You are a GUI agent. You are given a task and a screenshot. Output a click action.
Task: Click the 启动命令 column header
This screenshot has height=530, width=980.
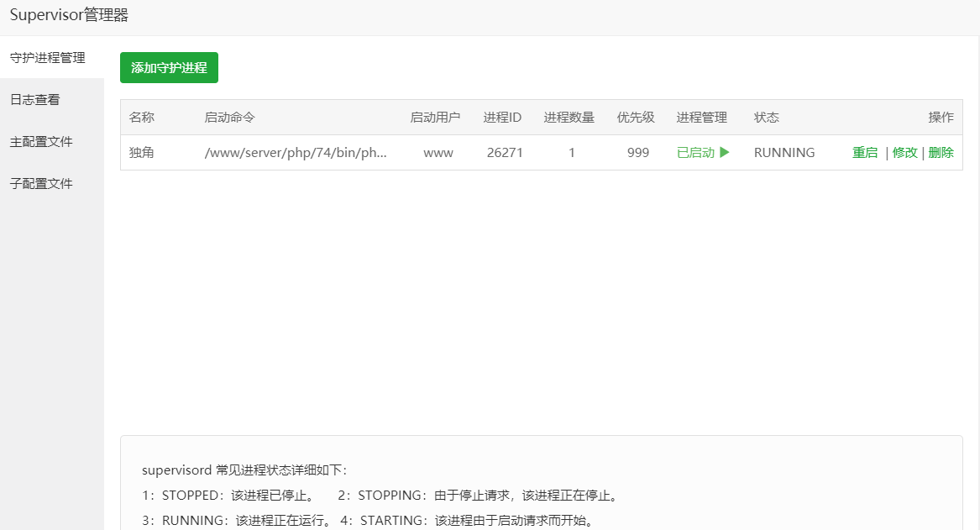[229, 118]
